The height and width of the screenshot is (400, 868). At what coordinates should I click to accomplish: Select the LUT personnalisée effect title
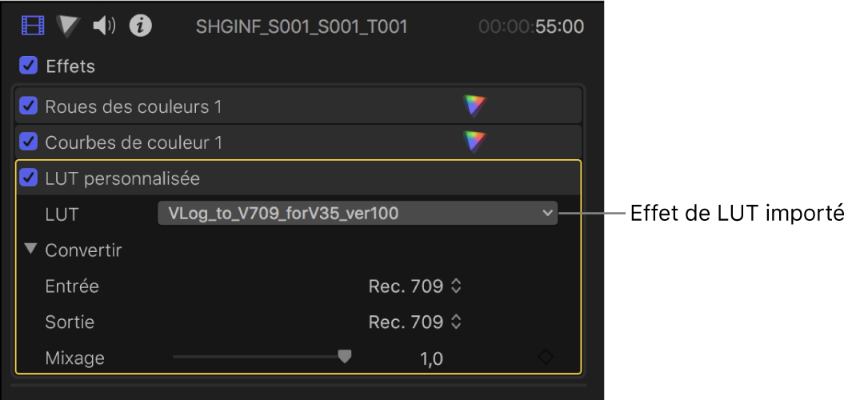[122, 178]
